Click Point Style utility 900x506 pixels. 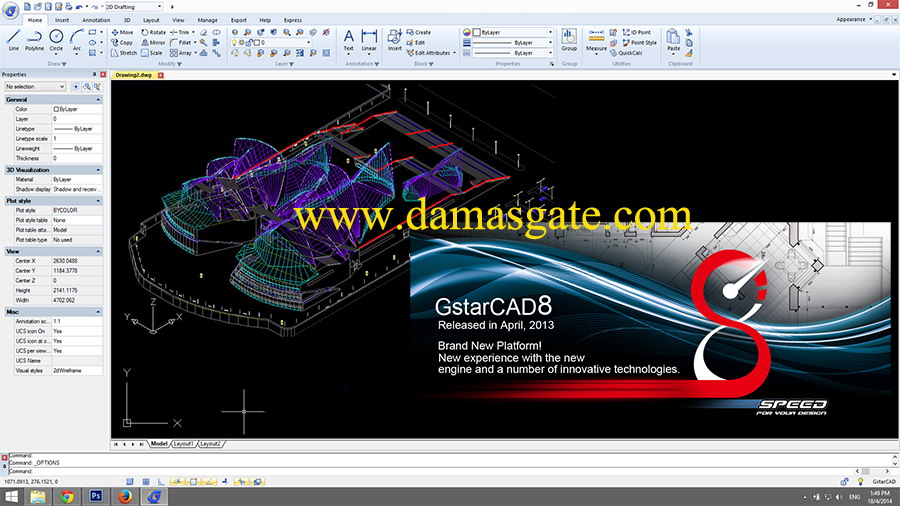639,42
